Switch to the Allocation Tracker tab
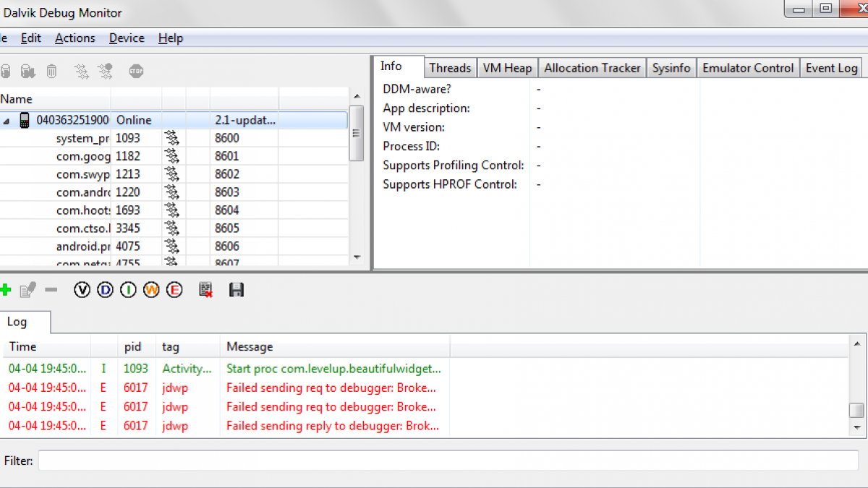This screenshot has width=868, height=488. (x=592, y=68)
